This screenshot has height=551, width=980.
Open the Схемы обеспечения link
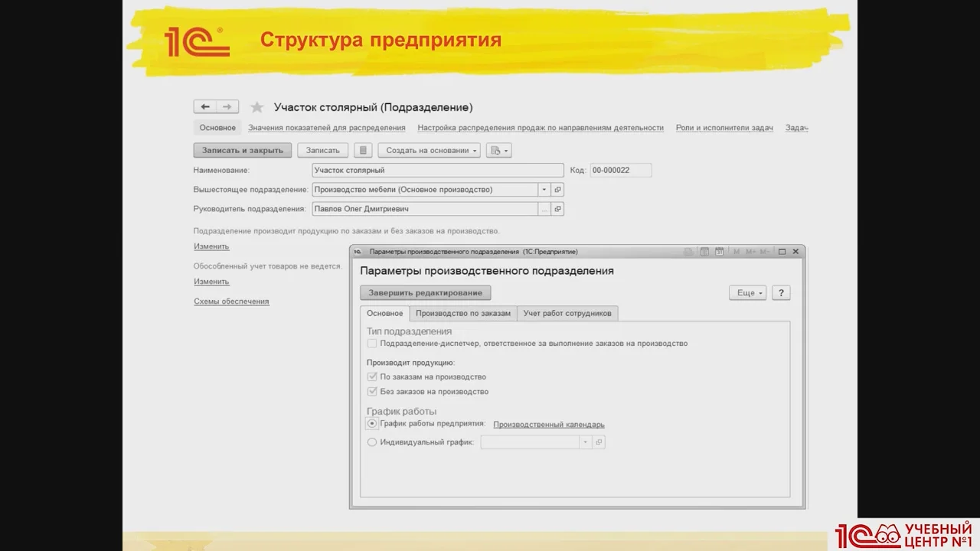[231, 302]
